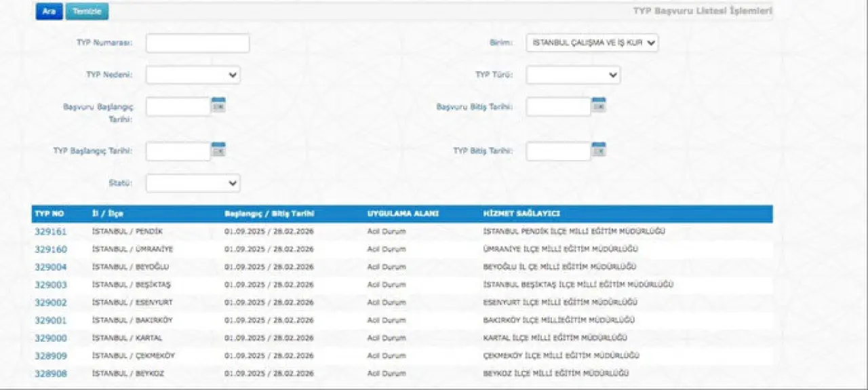Open the Birim unit selector
The height and width of the screenshot is (390, 868).
(592, 43)
